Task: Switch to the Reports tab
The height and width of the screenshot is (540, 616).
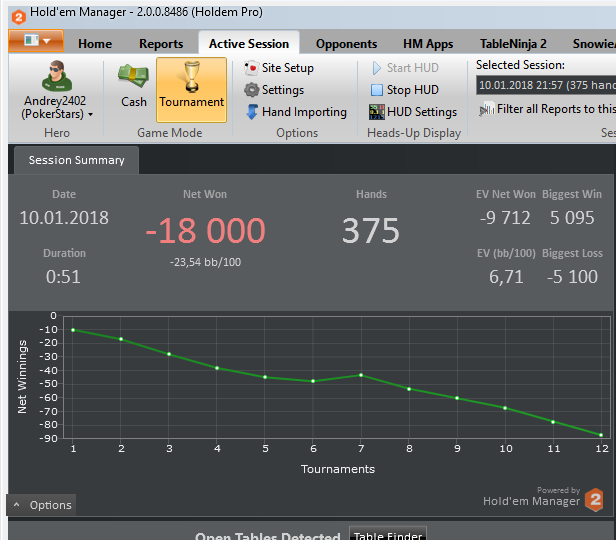Action: click(161, 44)
